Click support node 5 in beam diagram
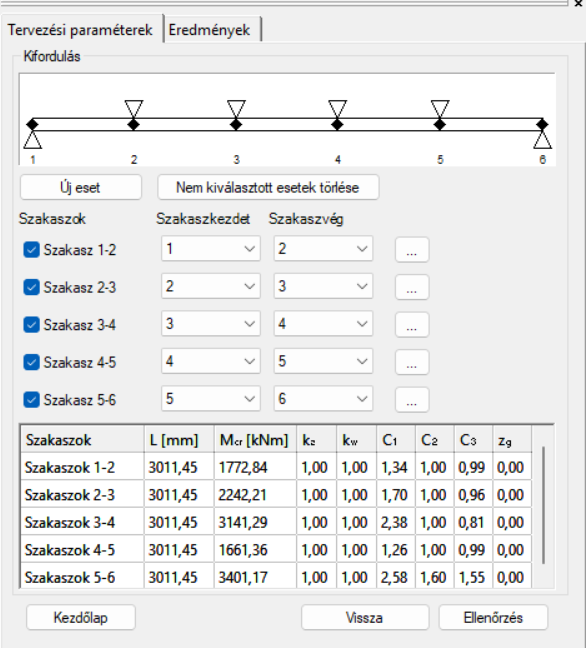The image size is (586, 648). 440,124
